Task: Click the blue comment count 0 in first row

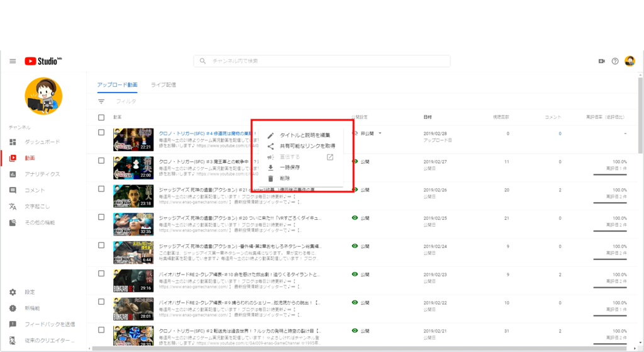Action: click(560, 133)
